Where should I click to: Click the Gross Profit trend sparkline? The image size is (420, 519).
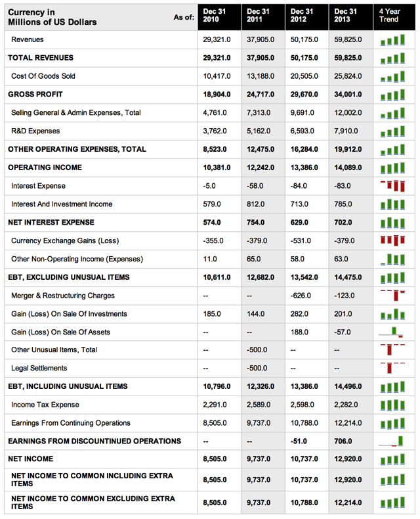[x=392, y=95]
